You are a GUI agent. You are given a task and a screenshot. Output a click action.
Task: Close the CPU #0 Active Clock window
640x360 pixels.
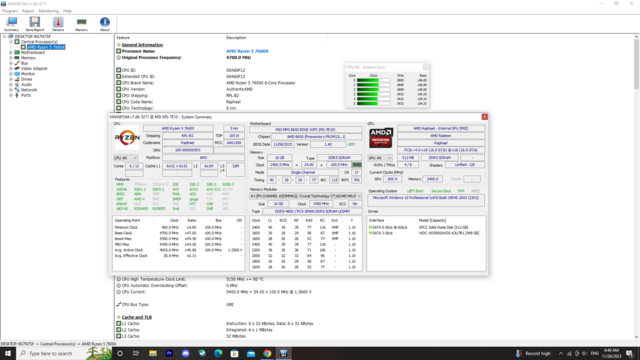click(426, 67)
